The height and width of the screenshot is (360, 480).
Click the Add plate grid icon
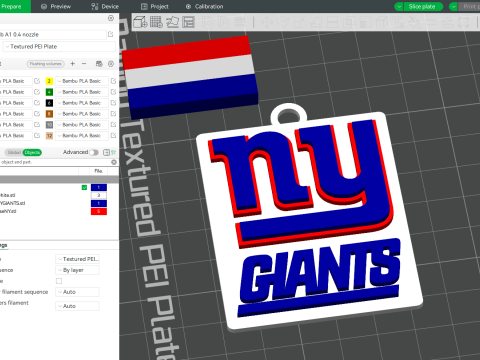156,22
